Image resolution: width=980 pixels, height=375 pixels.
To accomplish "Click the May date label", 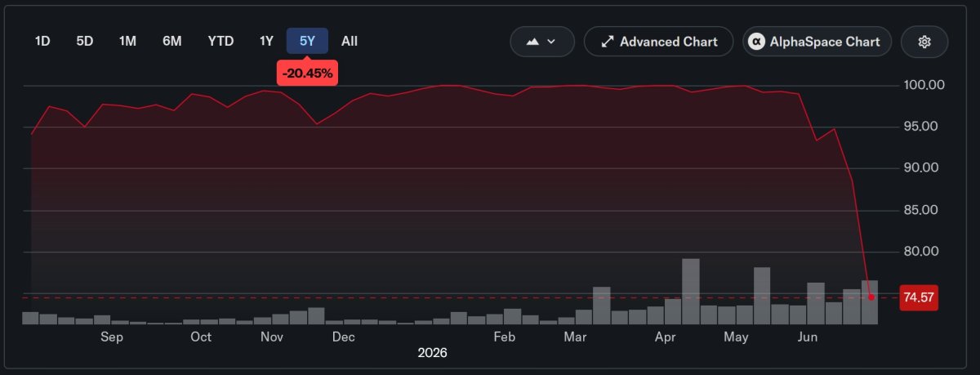I will coord(737,337).
